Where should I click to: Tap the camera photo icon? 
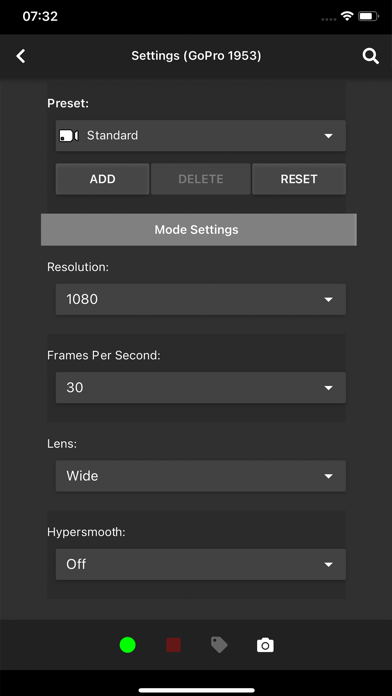point(265,645)
